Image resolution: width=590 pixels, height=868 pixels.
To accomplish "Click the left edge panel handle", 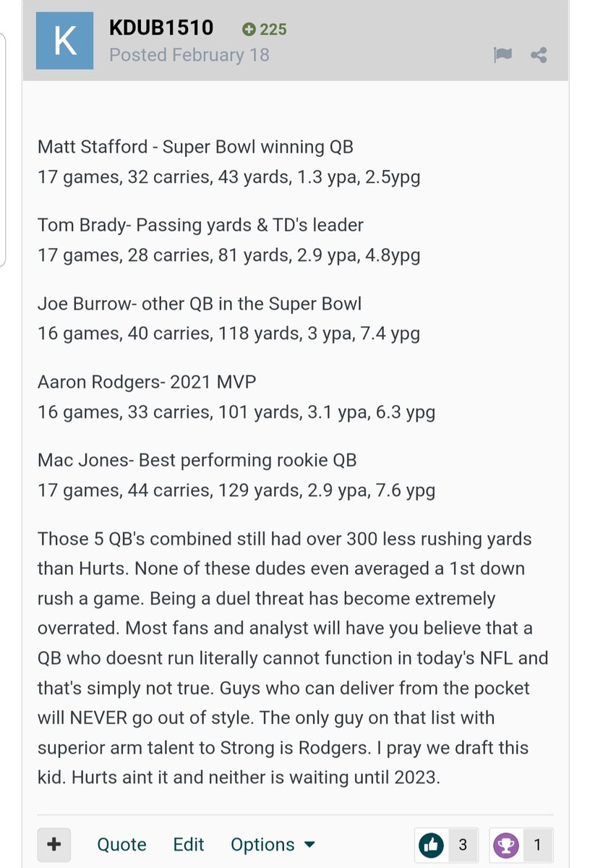I will coord(3,148).
